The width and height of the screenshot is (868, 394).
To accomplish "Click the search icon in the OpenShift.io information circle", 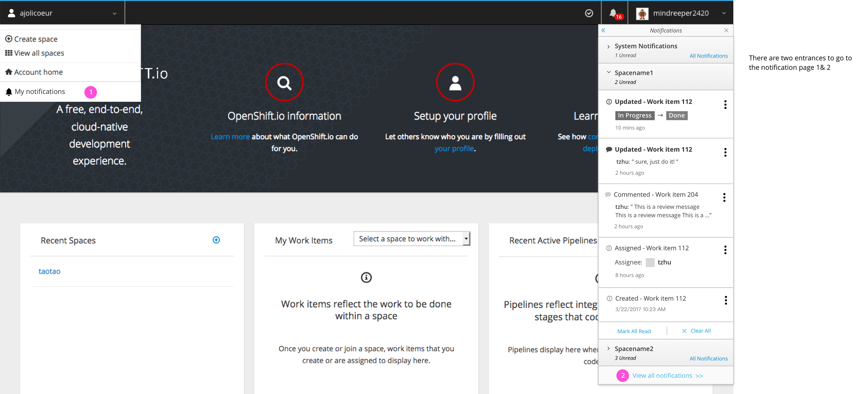I will click(284, 82).
